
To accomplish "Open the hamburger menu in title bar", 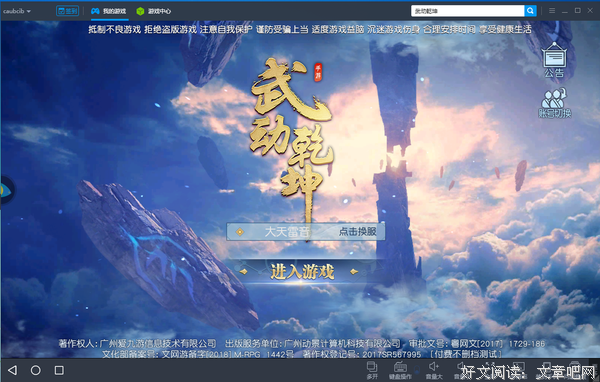I will click(x=552, y=11).
